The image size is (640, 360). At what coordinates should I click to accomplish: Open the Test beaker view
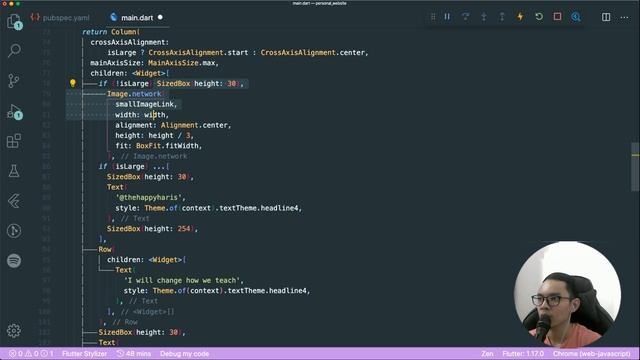14,171
